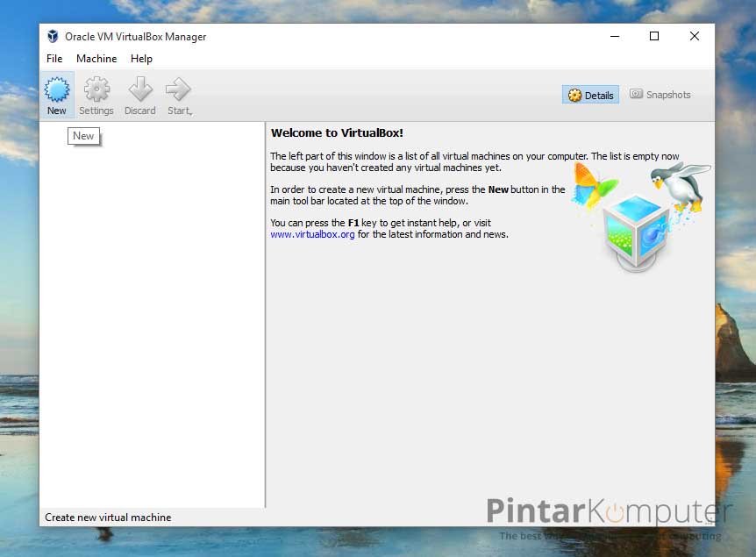The image size is (756, 557).
Task: Click the Welcome to VirtualBox! heading
Action: click(337, 133)
